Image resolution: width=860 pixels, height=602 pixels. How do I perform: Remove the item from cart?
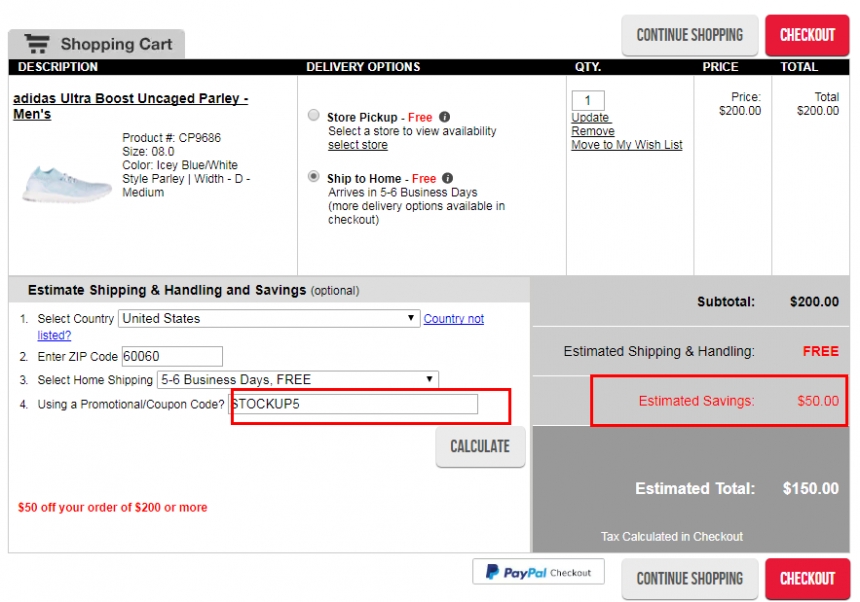pyautogui.click(x=593, y=131)
